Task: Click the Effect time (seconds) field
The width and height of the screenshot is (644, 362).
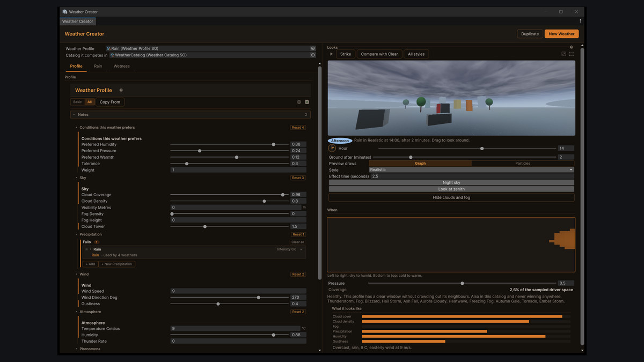Action: pos(472,176)
